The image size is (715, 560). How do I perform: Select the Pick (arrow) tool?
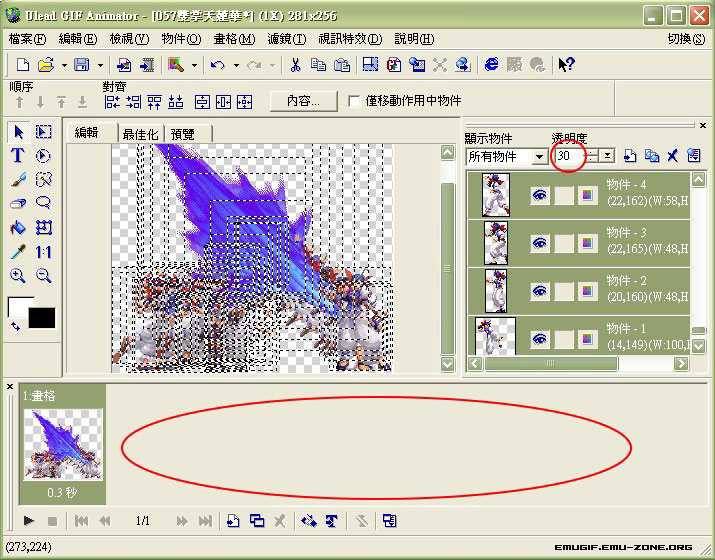tap(18, 132)
